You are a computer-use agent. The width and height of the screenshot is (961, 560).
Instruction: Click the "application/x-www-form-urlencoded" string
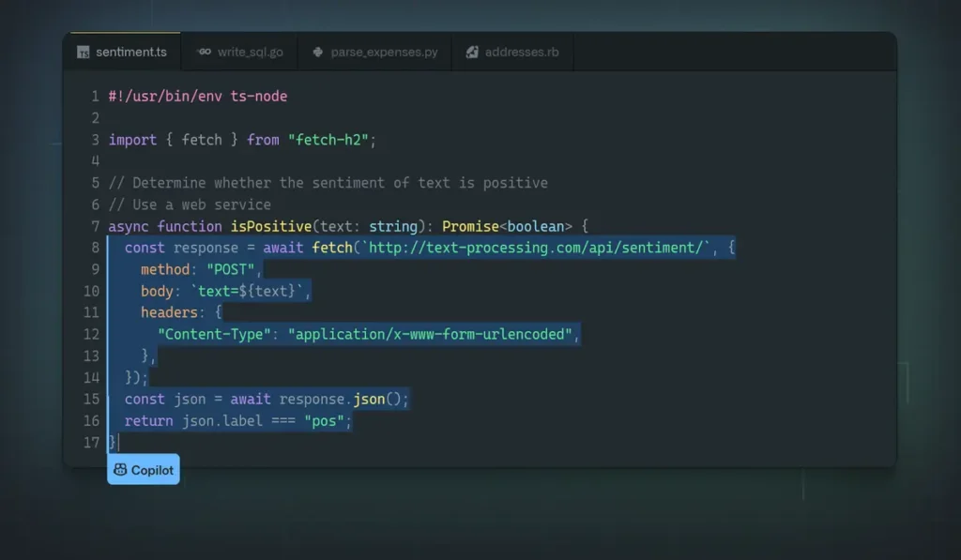click(x=430, y=335)
